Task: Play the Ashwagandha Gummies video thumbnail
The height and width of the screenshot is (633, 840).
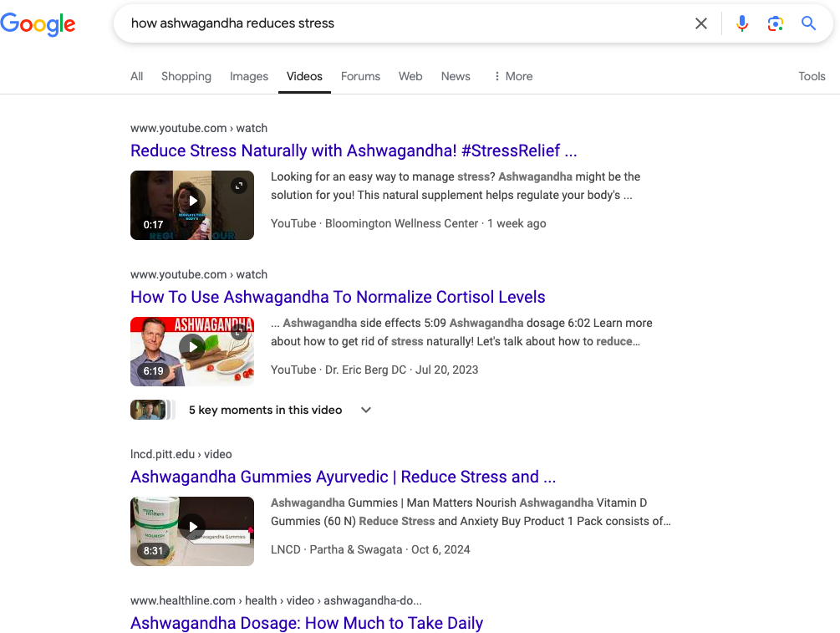Action: point(192,526)
